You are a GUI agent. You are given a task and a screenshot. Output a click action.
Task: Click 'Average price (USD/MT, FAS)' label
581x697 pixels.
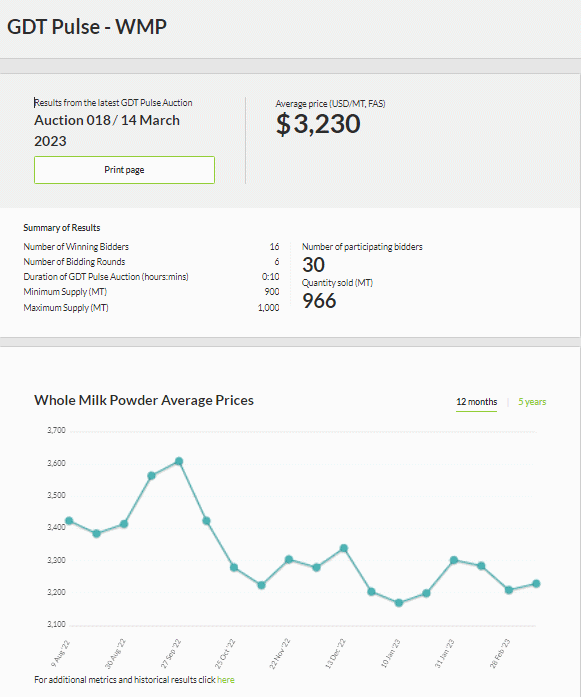[x=330, y=104]
